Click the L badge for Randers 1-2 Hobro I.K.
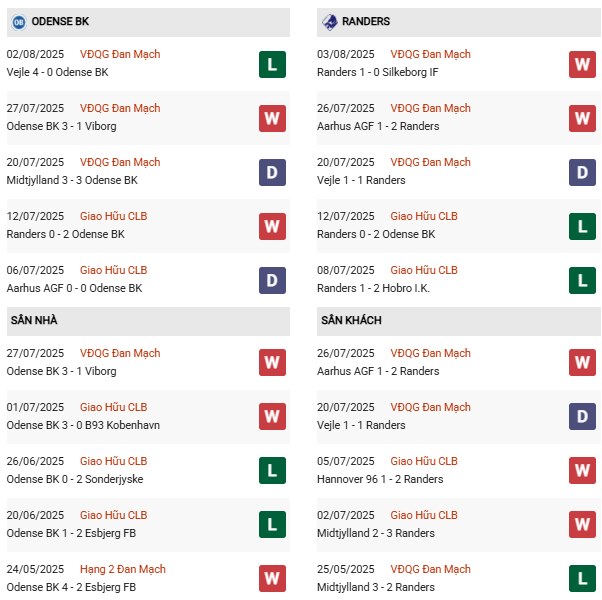 tap(582, 280)
